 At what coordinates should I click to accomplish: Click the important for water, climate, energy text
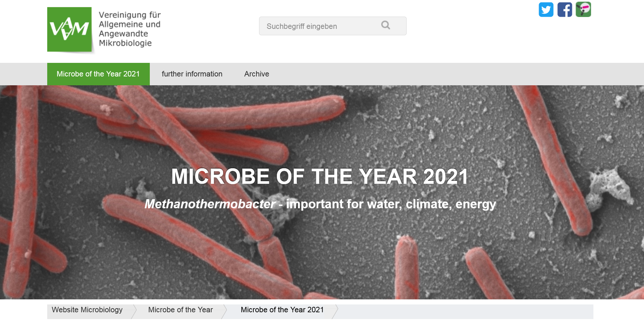[x=391, y=204]
